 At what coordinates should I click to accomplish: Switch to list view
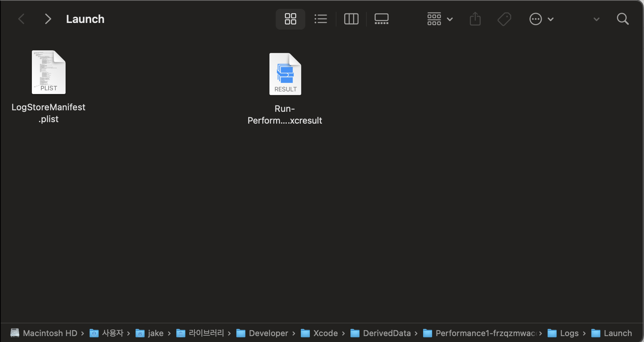click(x=321, y=19)
